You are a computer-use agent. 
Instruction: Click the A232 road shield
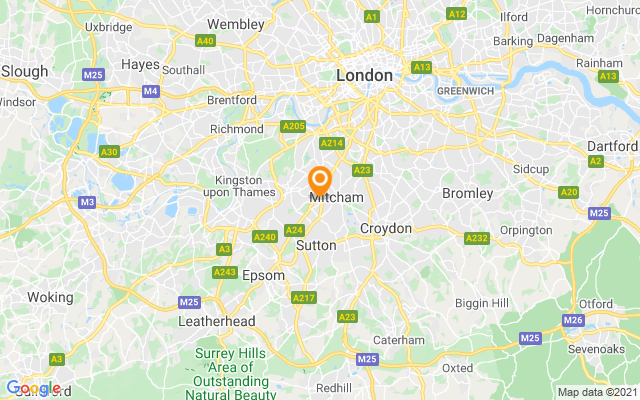point(477,238)
